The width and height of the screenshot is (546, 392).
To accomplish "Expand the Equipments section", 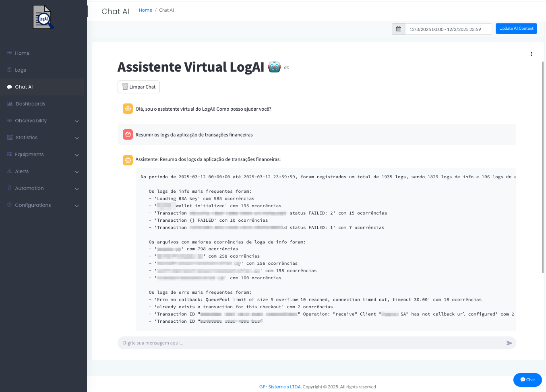I will [77, 155].
